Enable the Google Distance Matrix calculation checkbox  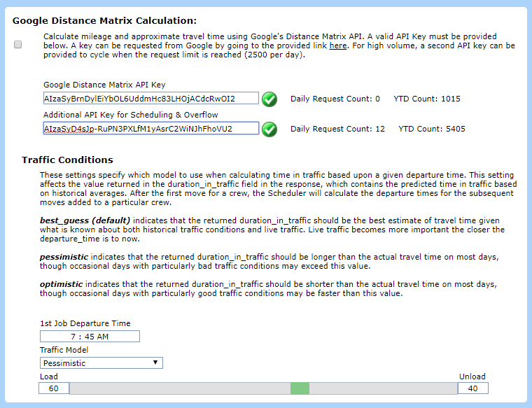[x=18, y=44]
